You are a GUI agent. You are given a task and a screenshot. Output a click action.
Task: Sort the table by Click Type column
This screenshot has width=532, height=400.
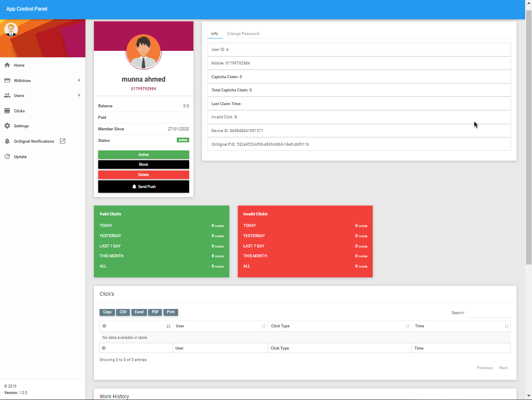pos(339,326)
